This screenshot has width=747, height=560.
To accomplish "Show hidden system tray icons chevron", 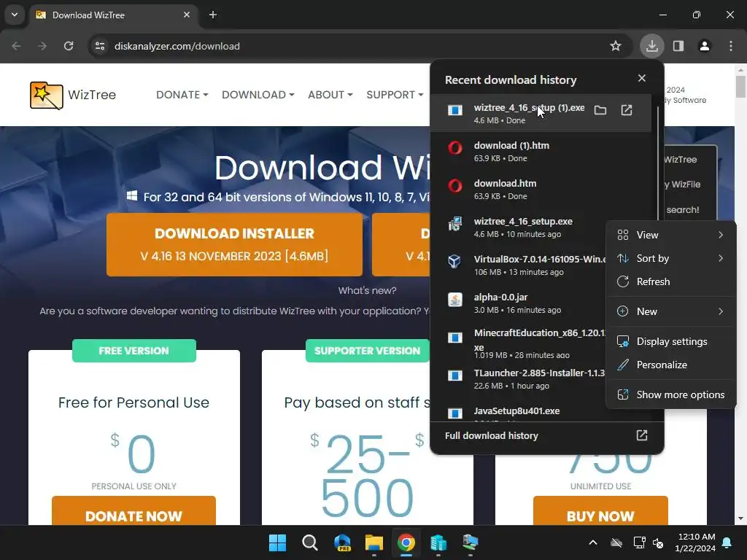I will pos(592,542).
